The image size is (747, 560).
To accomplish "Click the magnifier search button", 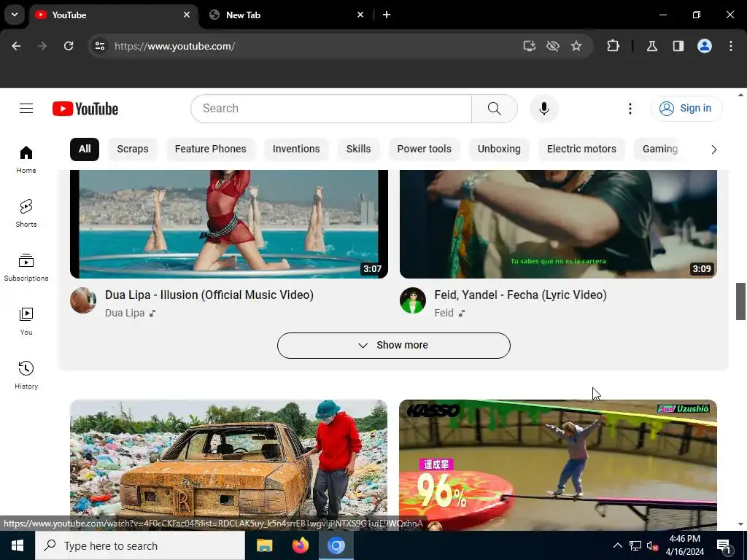I will (495, 109).
